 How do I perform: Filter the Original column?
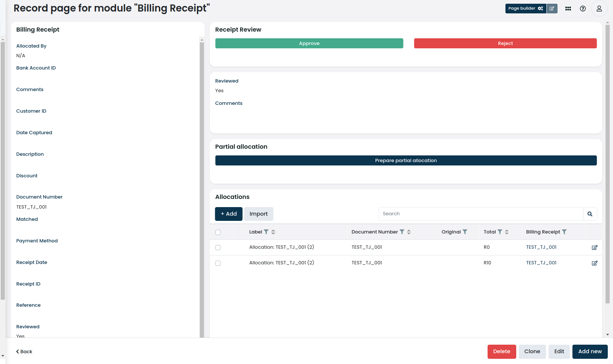coord(465,232)
